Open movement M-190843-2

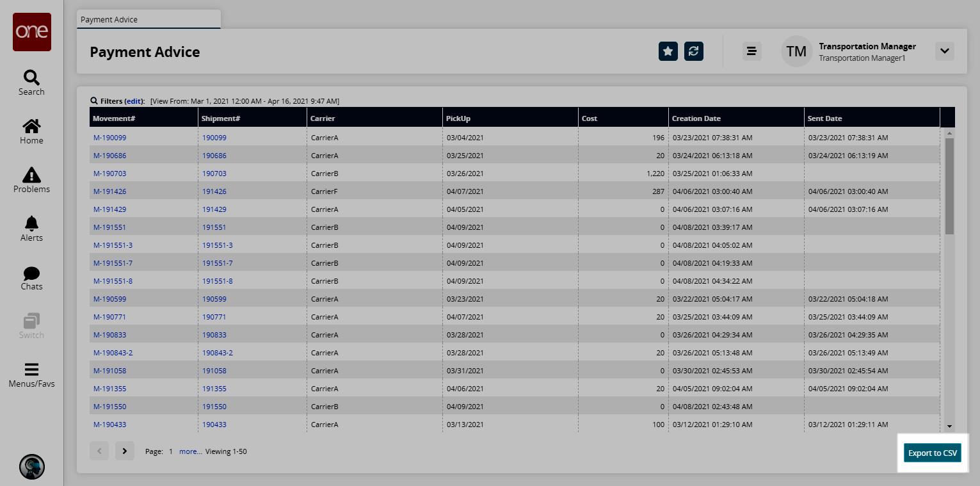point(113,353)
